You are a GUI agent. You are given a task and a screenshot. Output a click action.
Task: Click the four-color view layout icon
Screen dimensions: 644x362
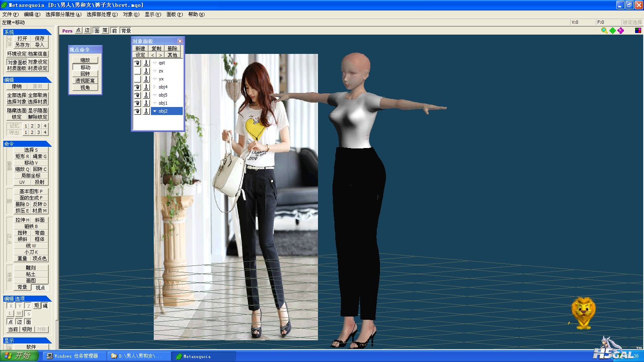638,31
